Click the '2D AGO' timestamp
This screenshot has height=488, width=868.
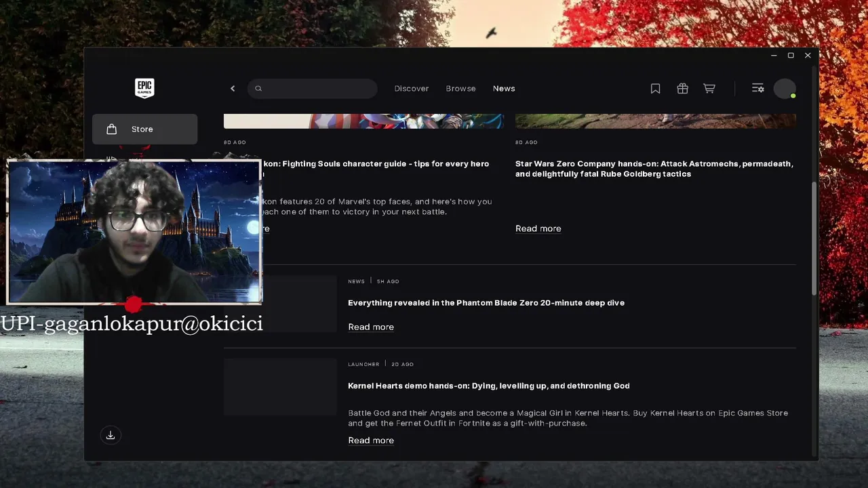pos(403,364)
